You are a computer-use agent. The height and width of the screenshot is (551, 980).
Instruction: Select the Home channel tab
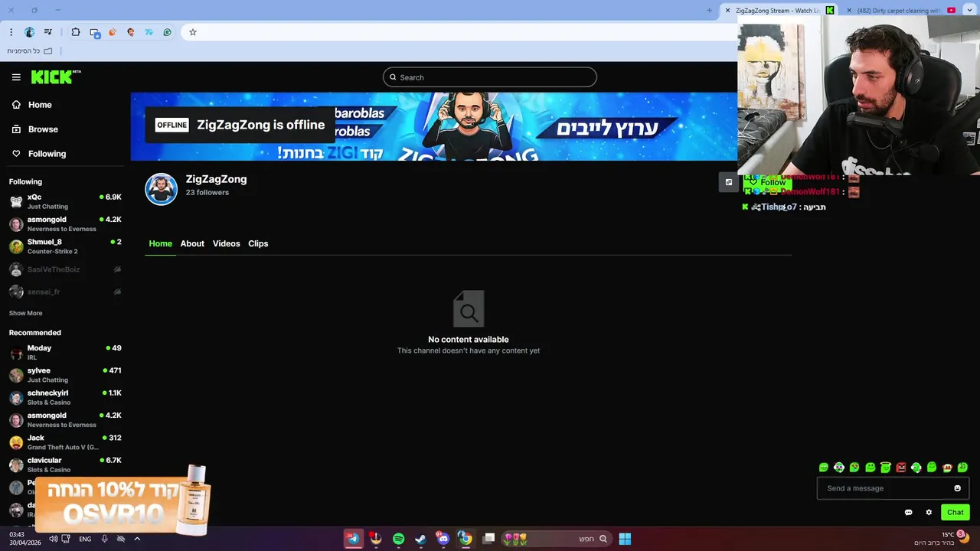161,243
